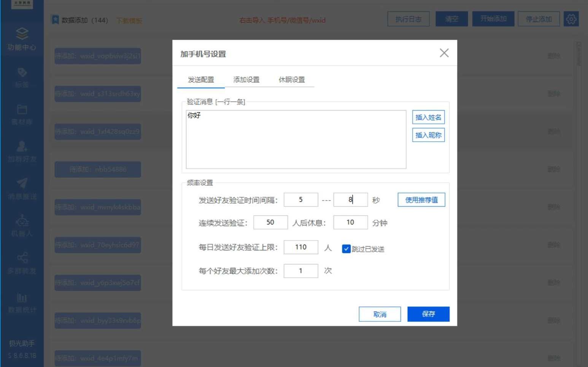Click the 下载模板 link
This screenshot has height=367, width=588.
(x=129, y=21)
